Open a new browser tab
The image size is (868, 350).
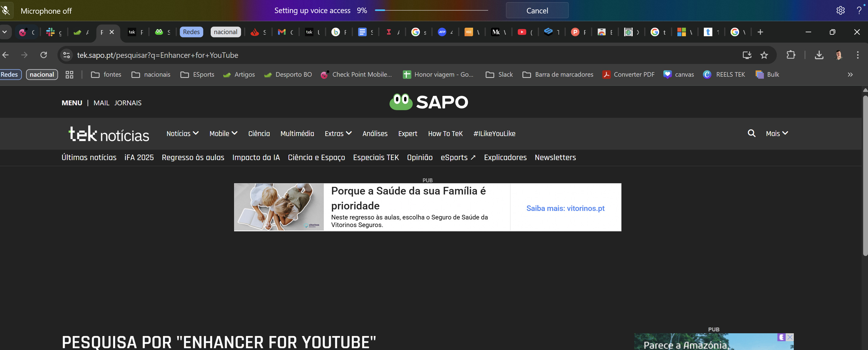click(x=760, y=32)
